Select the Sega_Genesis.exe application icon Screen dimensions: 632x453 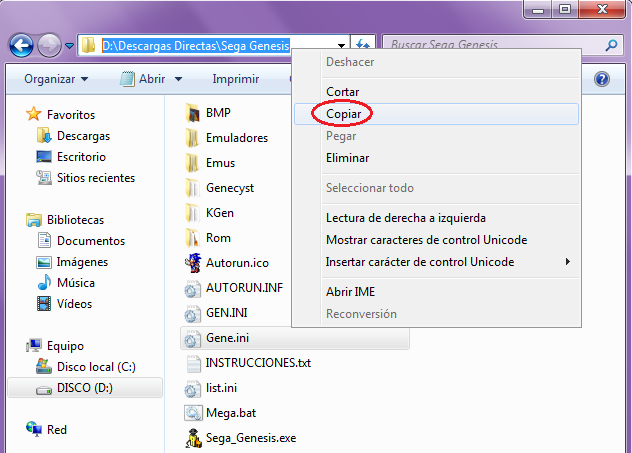click(x=193, y=438)
